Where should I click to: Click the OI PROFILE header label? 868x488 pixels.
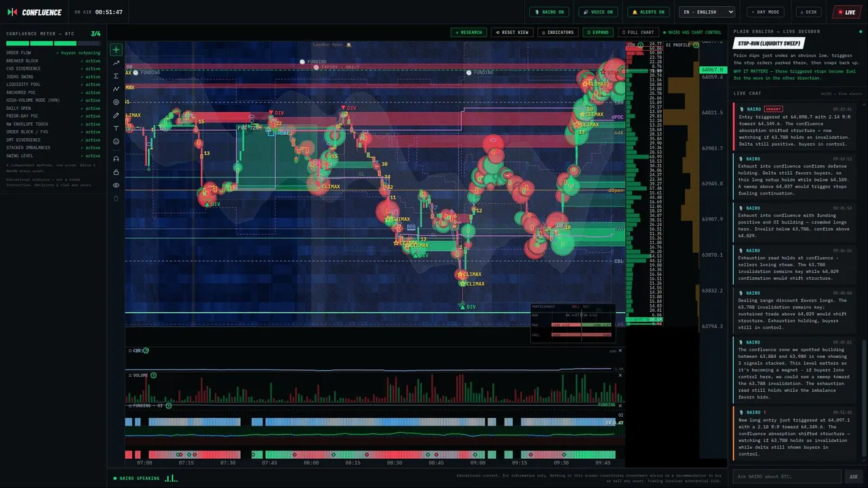coord(677,45)
